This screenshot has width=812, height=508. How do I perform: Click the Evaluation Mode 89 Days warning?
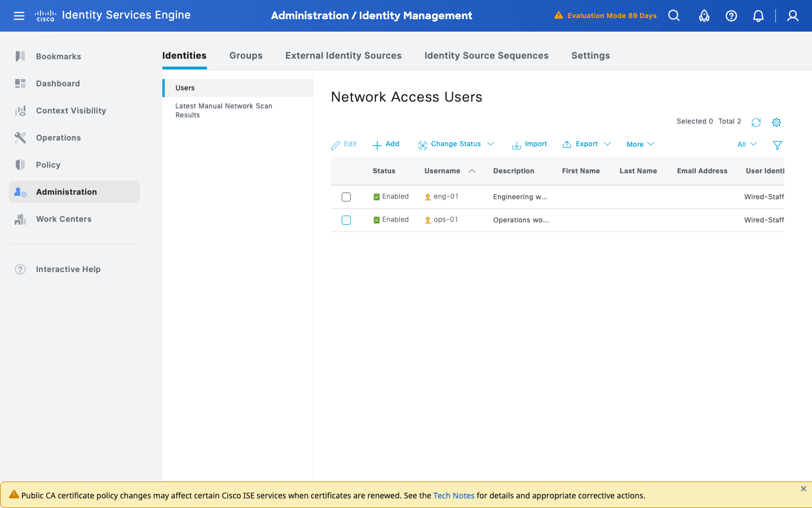[606, 16]
